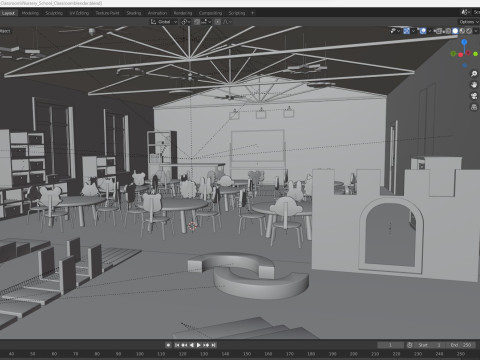Image resolution: width=480 pixels, height=360 pixels.
Task: Open Global transform orientation dropdown
Action: (x=164, y=22)
